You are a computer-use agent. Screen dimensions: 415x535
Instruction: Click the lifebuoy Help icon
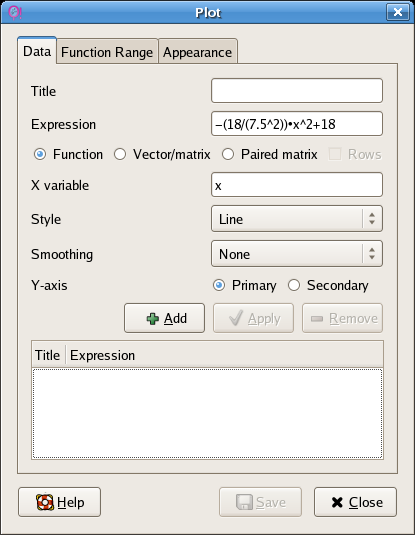(x=45, y=502)
